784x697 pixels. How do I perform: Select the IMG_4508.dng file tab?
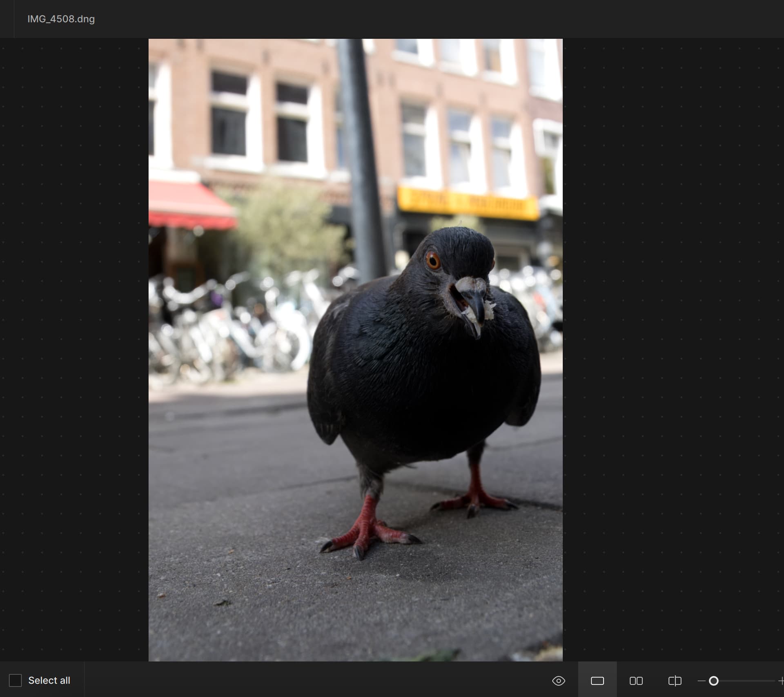61,19
